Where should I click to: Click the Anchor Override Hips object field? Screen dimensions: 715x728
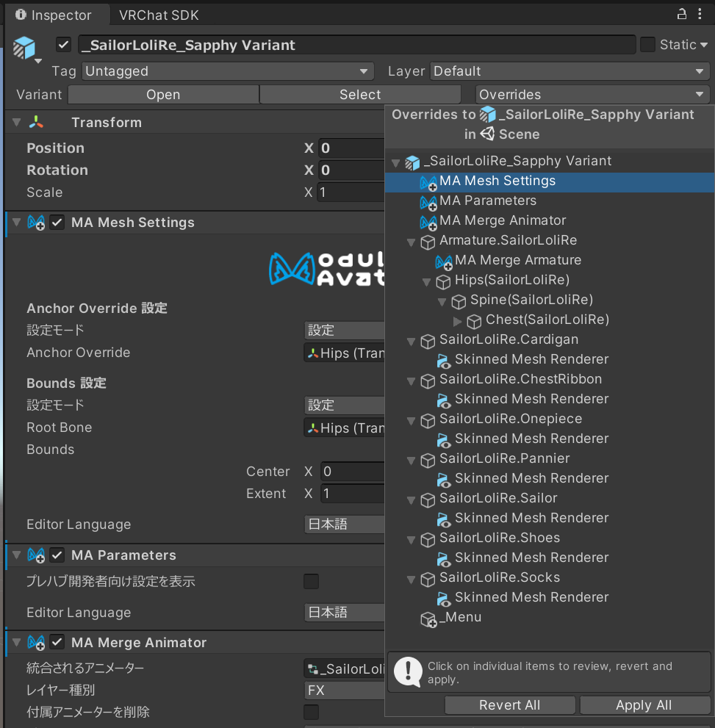[x=344, y=353]
